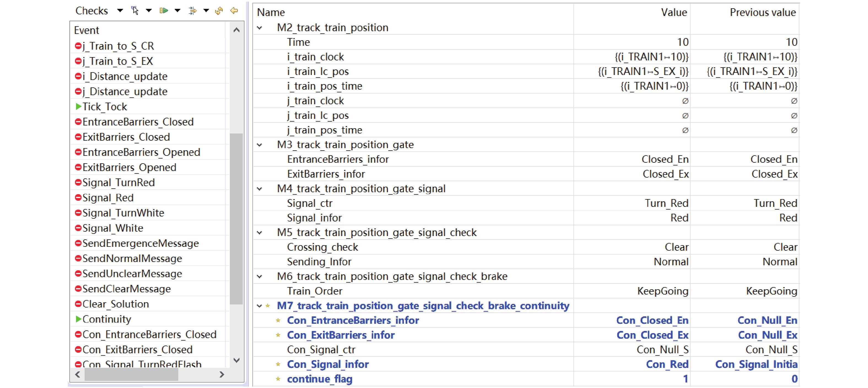Click the event list scroll-down arrow

click(x=236, y=360)
